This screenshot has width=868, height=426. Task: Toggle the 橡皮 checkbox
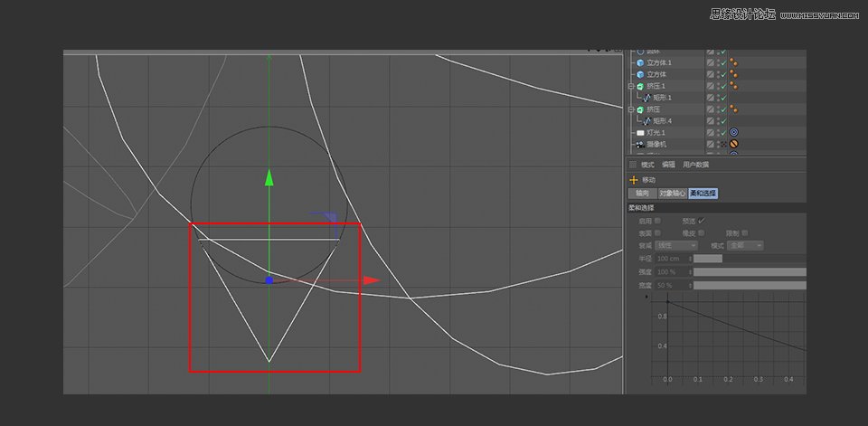pos(702,233)
